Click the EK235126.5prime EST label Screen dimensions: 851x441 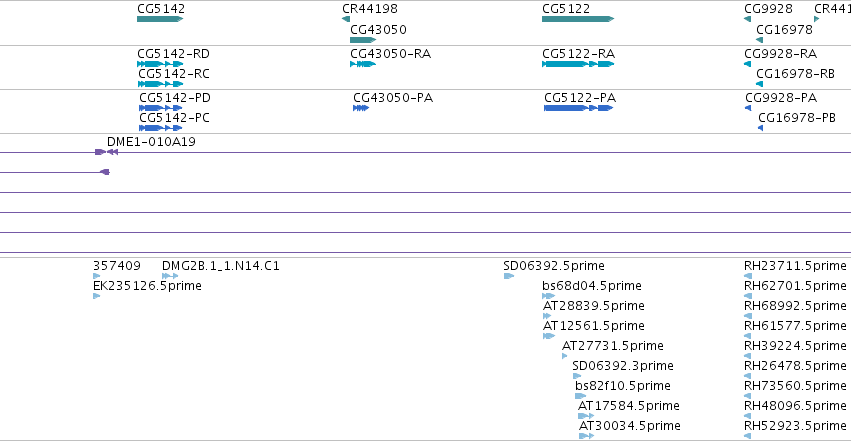point(147,286)
